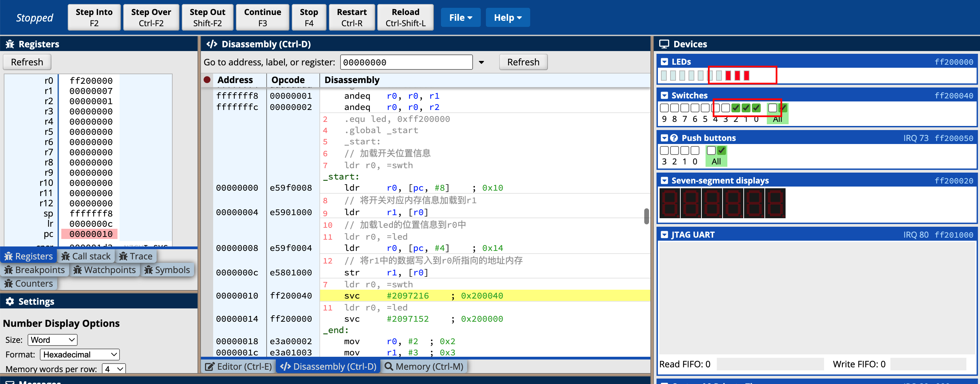Screen dimensions: 980x384
Task: Collapse the LEDs device panel
Action: 664,62
